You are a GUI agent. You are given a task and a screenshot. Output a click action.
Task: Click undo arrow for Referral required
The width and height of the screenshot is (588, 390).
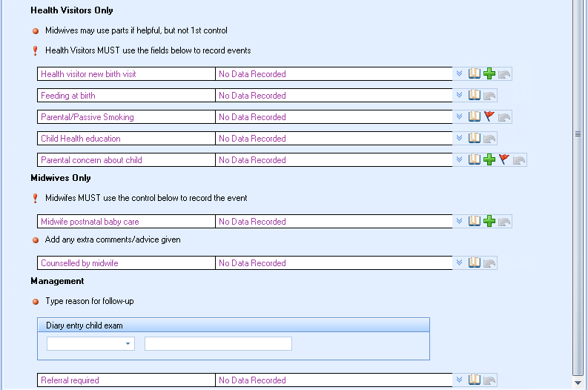coord(489,380)
